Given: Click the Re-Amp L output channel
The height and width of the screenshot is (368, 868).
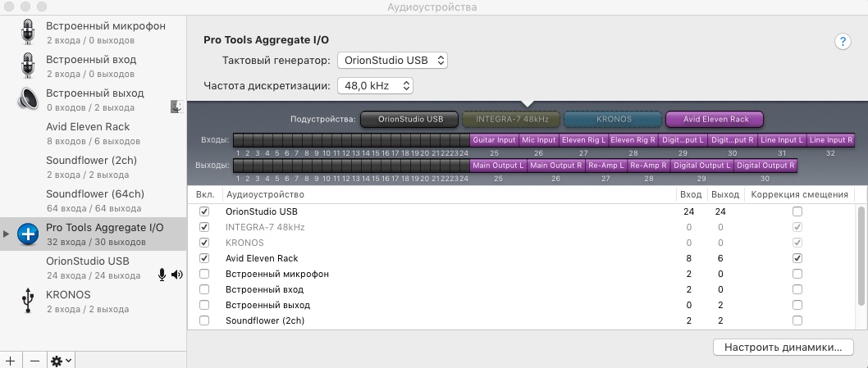Looking at the screenshot, I should [605, 165].
